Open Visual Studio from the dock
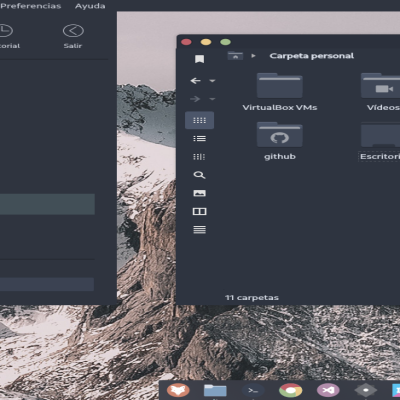Screen dimensions: 400x400 328,390
